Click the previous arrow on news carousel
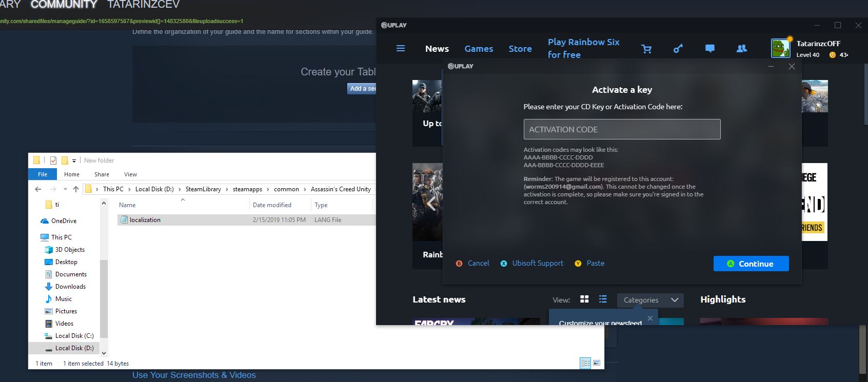The image size is (868, 382). 431,204
